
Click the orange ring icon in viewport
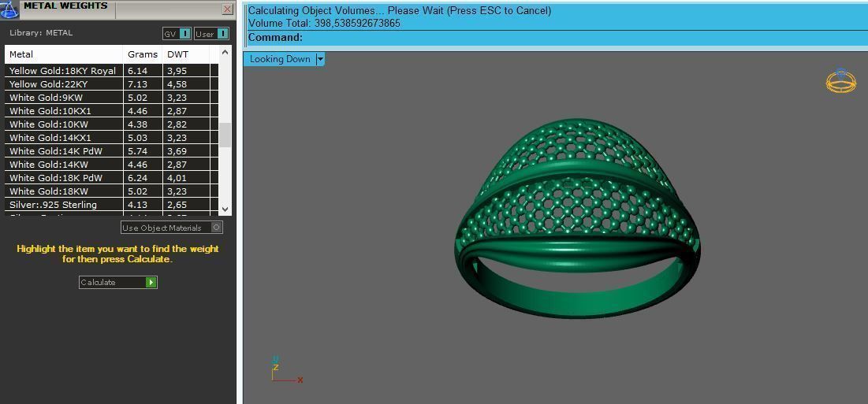841,81
